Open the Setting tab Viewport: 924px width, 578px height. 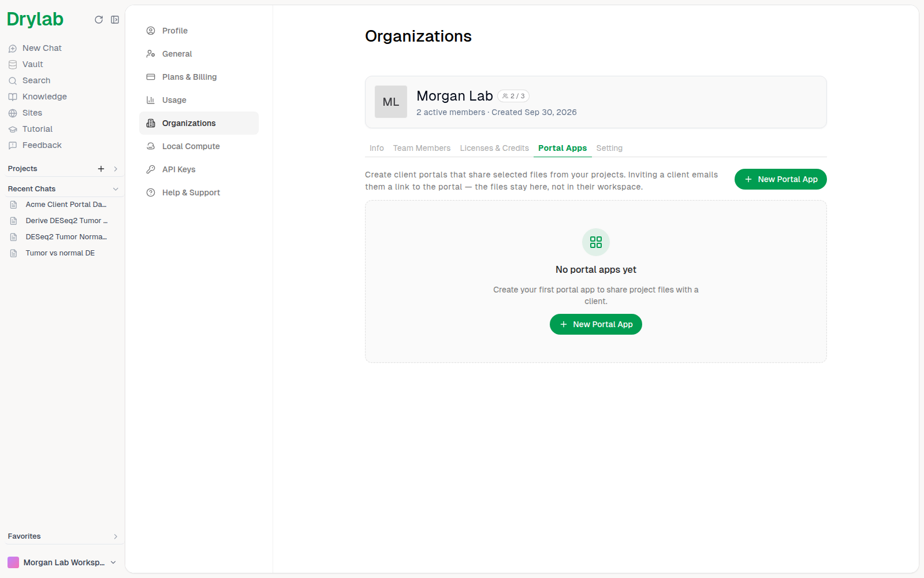(609, 148)
